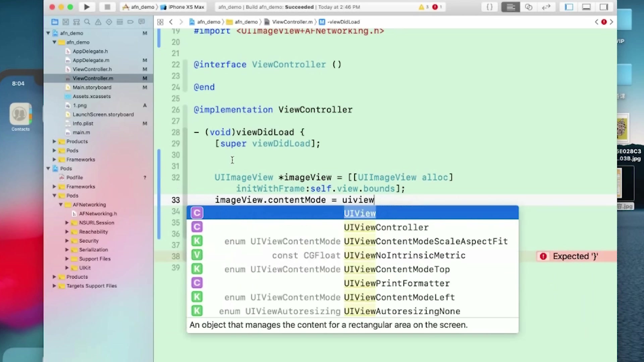Open AFNetworking.h header file

(x=98, y=213)
